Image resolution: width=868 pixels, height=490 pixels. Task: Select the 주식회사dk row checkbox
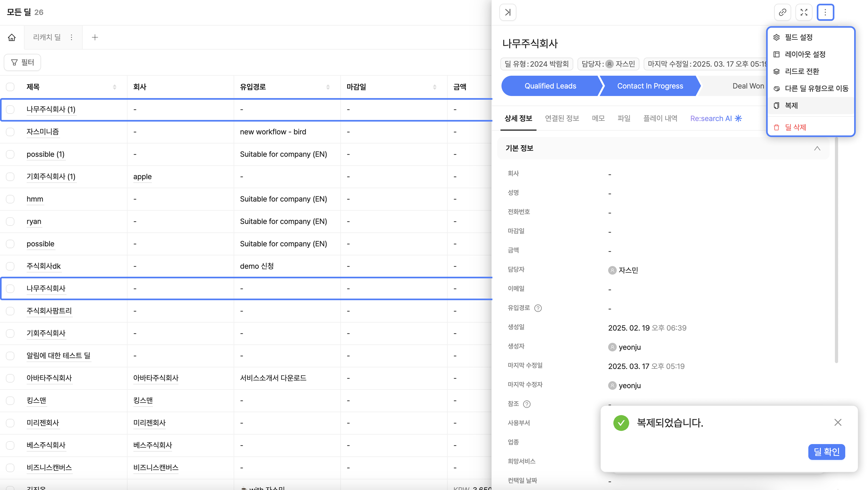pos(10,266)
